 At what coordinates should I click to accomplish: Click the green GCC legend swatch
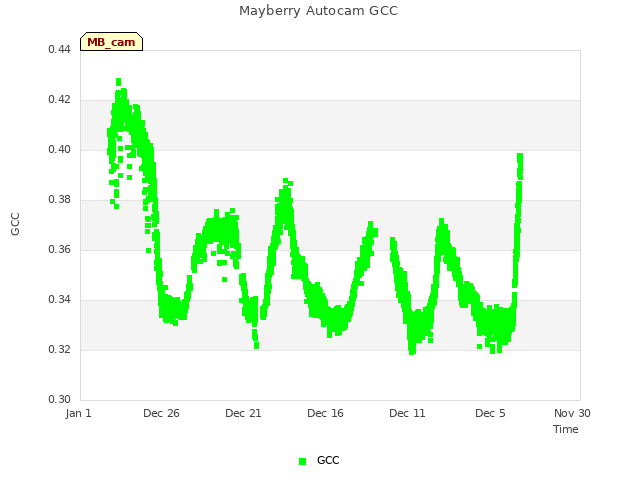302,461
